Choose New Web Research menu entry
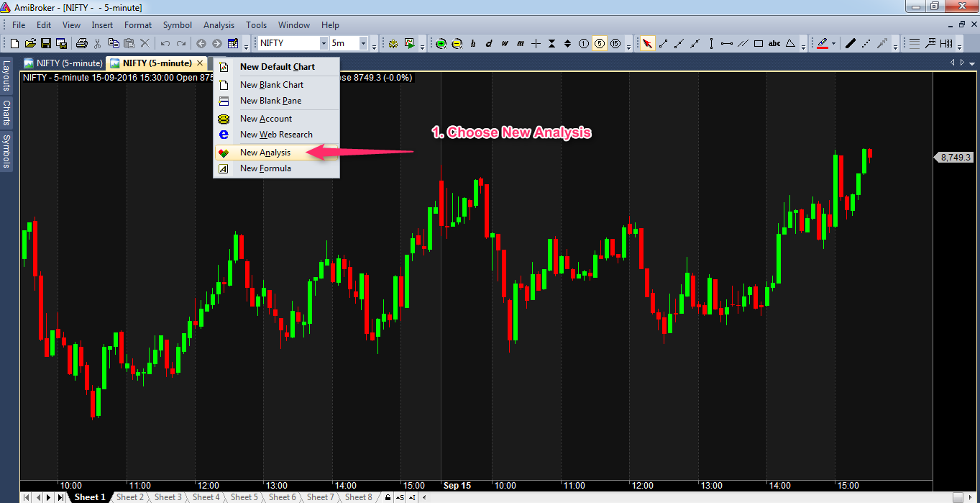Viewport: 980px width, 503px height. [276, 135]
